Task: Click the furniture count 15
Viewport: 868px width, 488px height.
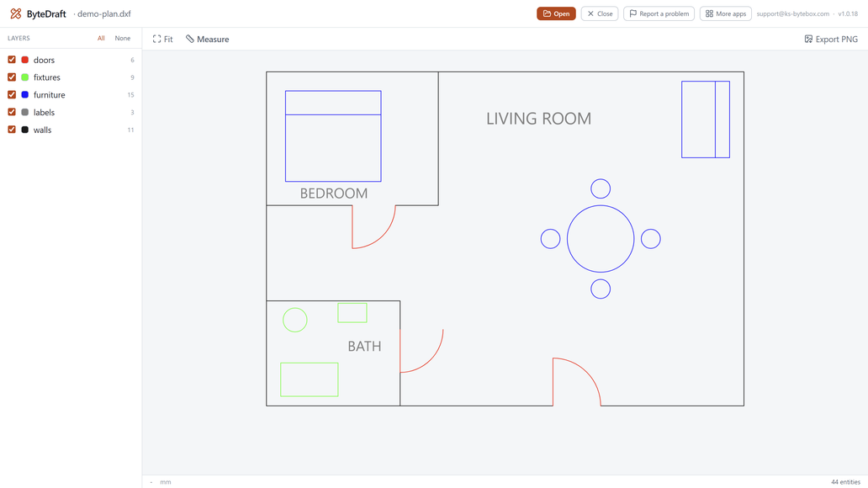Action: (130, 95)
